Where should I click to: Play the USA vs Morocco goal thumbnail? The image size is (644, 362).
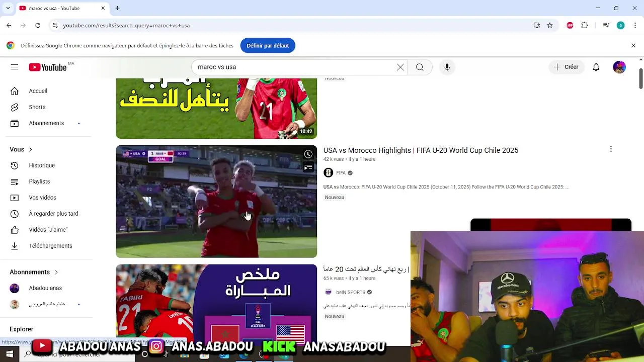(216, 202)
